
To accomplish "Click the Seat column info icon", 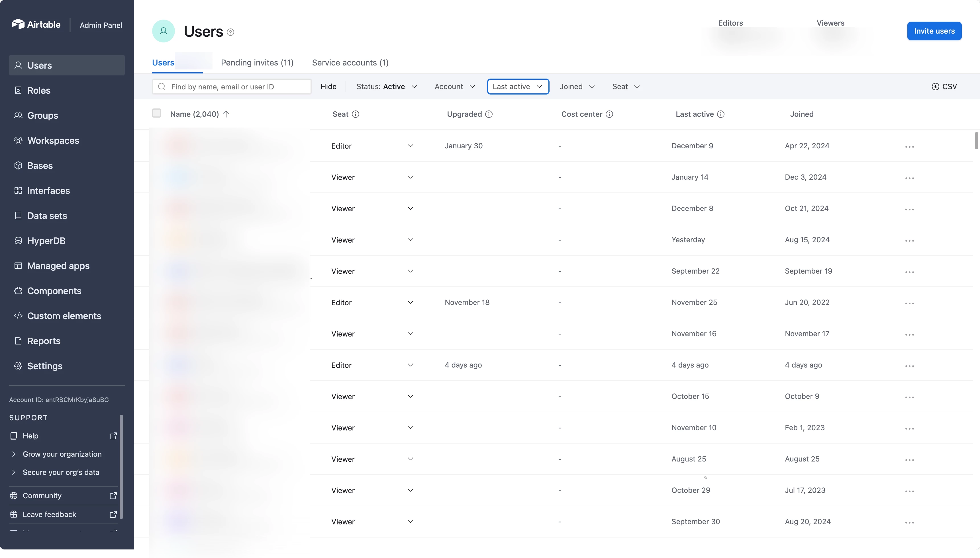I will point(356,114).
